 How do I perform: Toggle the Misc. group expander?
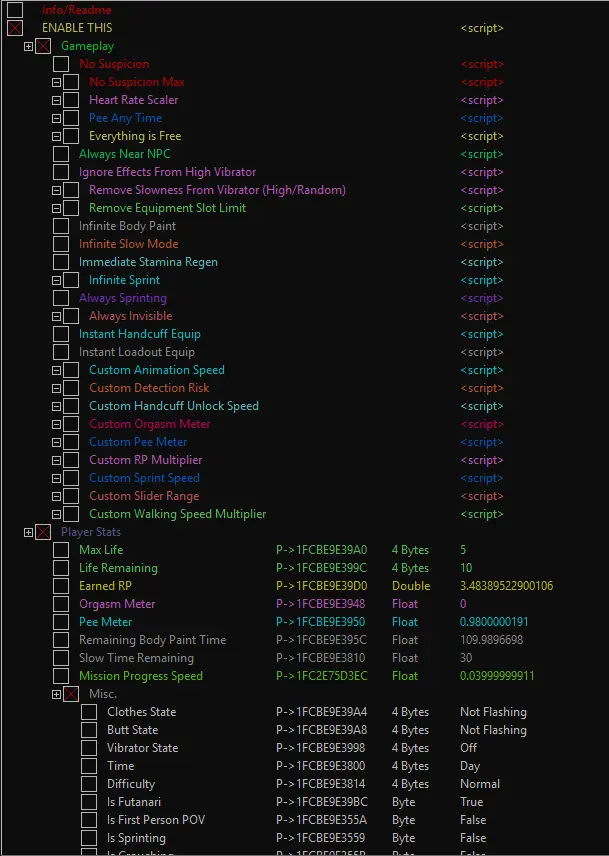[x=57, y=694]
